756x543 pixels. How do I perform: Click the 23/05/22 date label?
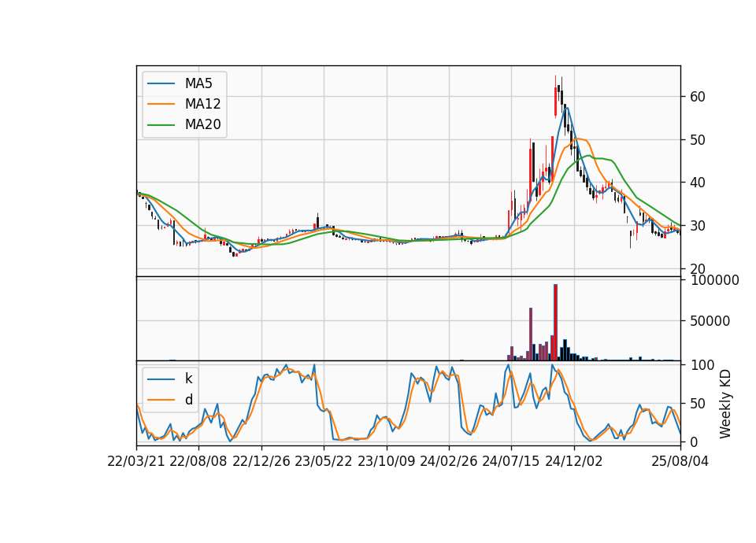[x=324, y=461]
